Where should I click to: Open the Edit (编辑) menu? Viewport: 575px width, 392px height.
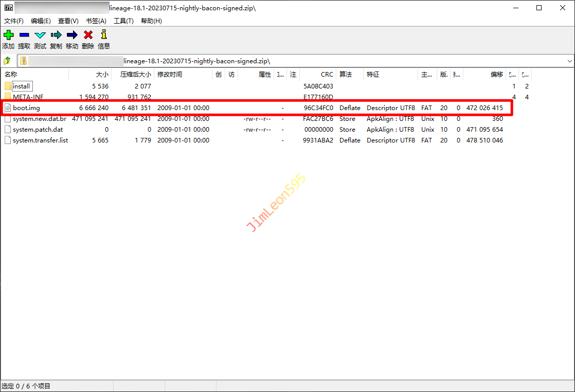click(41, 21)
